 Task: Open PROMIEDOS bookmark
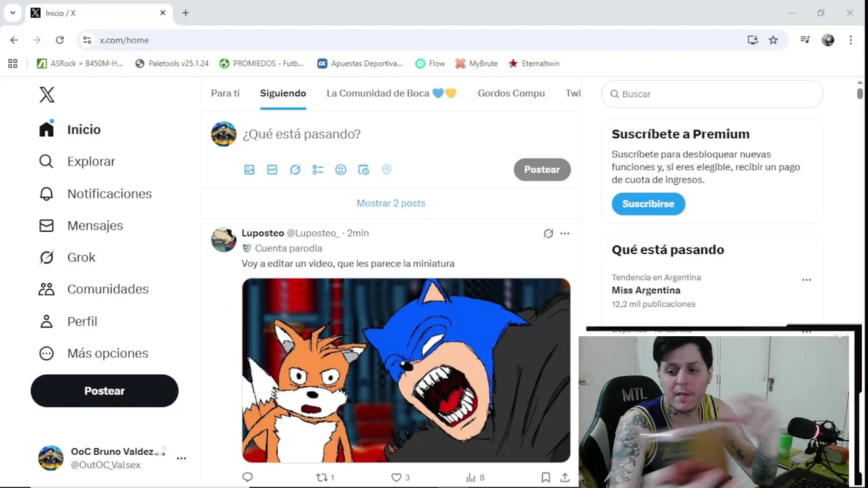(262, 64)
